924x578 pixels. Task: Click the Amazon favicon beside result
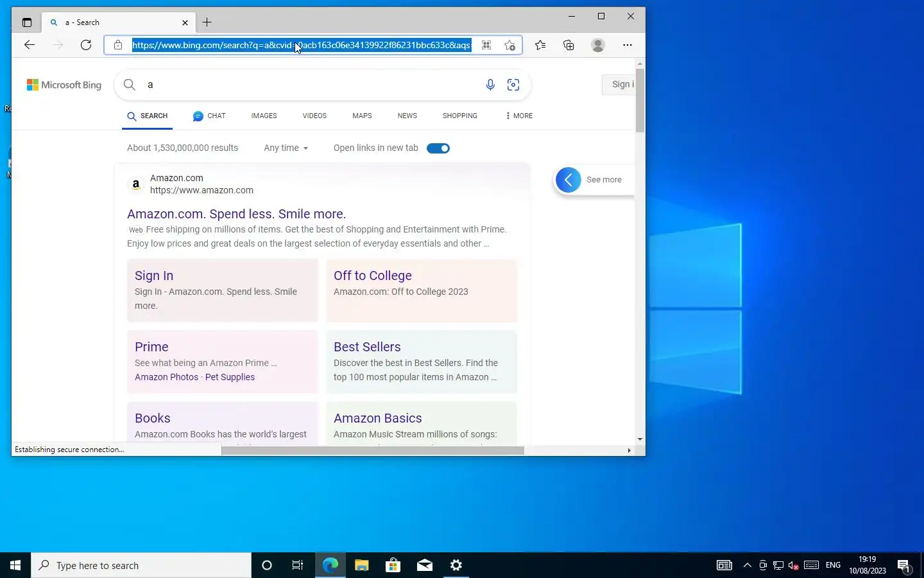coord(135,184)
